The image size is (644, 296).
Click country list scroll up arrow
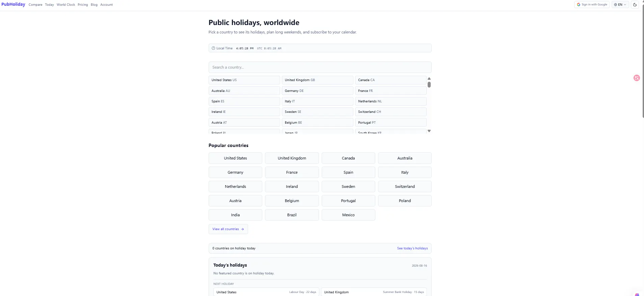click(x=429, y=78)
